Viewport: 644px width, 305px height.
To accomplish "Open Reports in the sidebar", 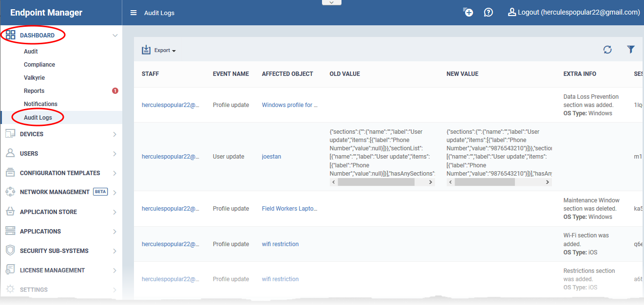I will tap(34, 91).
